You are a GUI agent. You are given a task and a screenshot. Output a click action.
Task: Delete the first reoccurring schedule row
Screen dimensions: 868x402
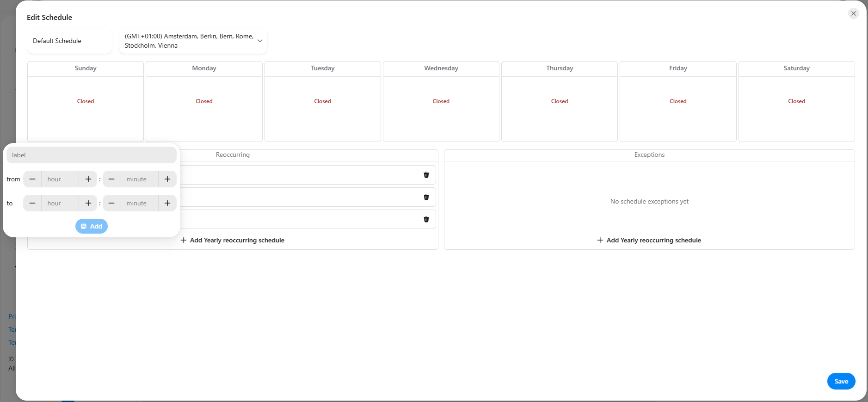[426, 175]
